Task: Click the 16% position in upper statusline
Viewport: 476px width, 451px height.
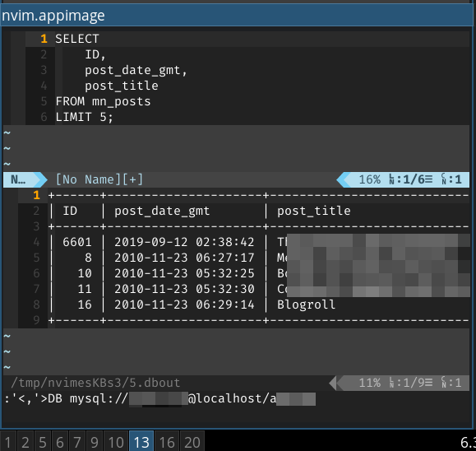Action: coord(369,179)
